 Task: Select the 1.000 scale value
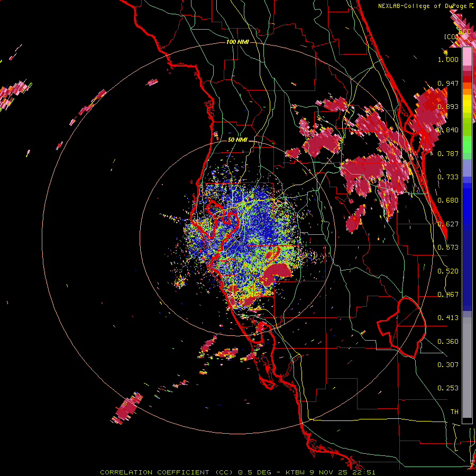click(x=448, y=59)
